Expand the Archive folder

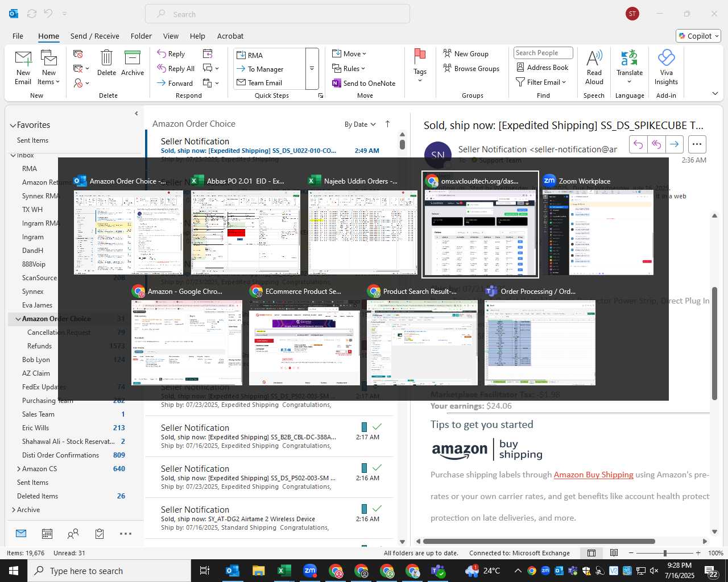point(14,510)
